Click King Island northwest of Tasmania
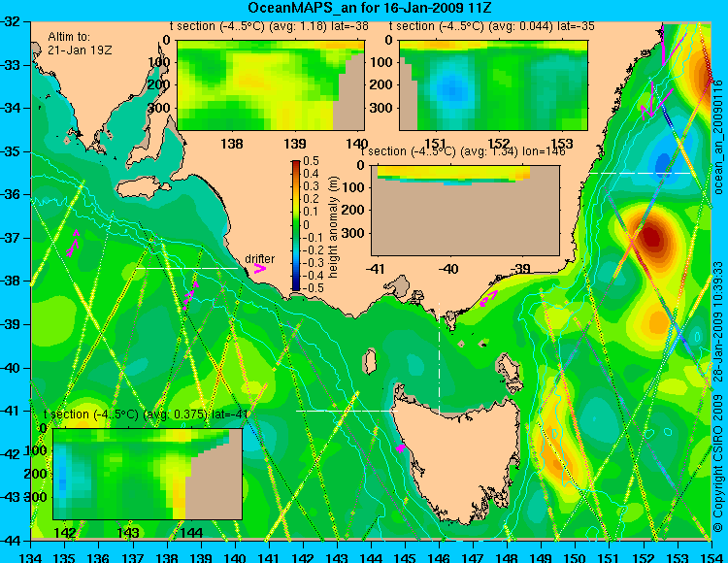 [x=370, y=361]
